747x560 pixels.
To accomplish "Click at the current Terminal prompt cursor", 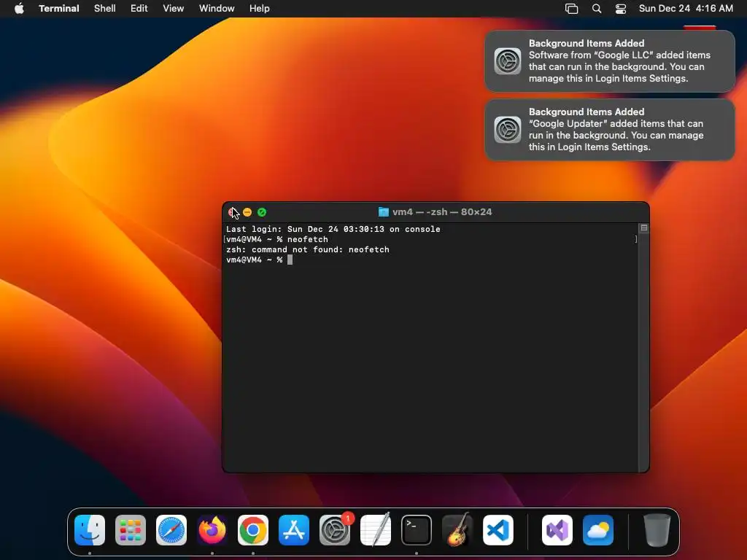I will point(290,260).
